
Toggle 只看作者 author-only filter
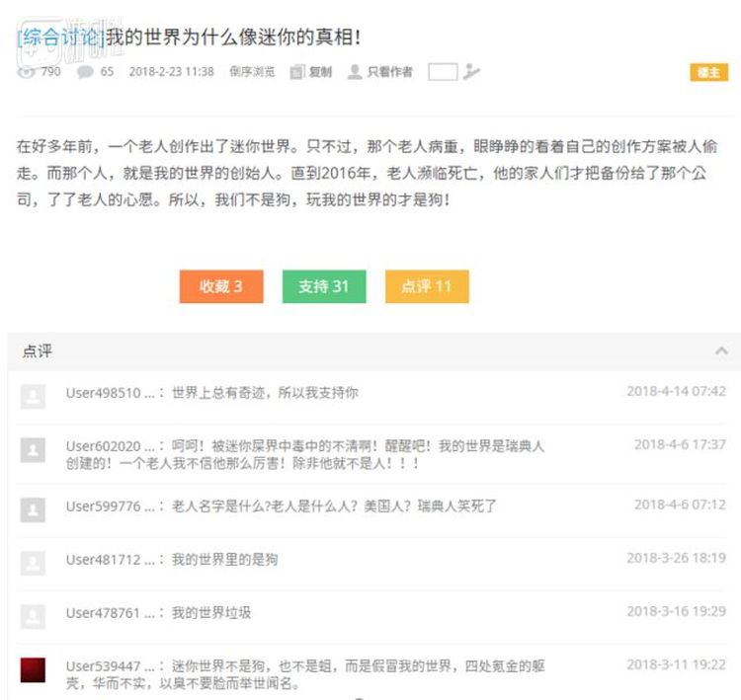pyautogui.click(x=389, y=72)
